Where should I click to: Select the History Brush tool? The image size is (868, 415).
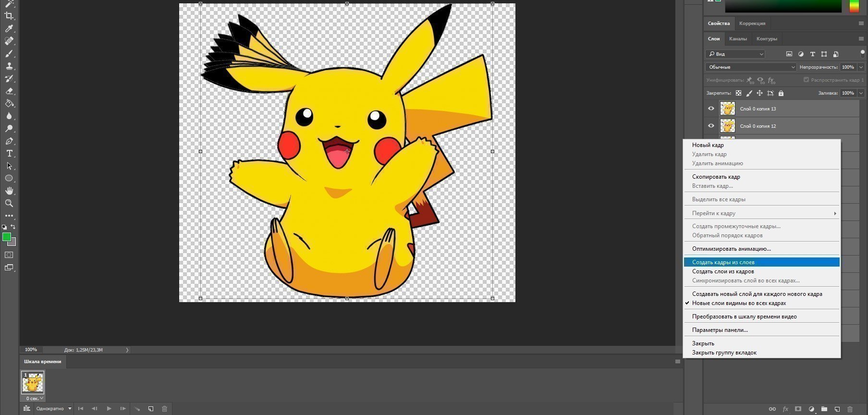9,78
